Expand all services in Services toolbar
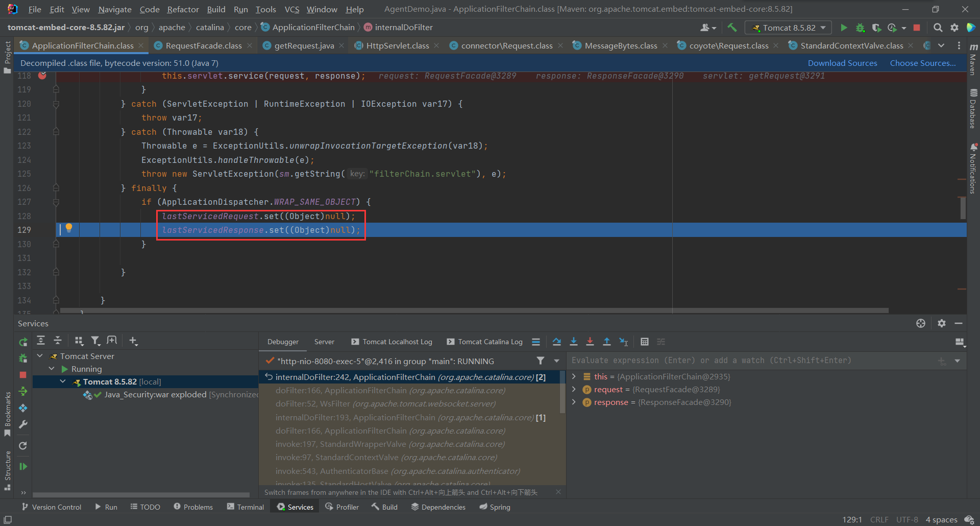The width and height of the screenshot is (980, 526). point(41,341)
